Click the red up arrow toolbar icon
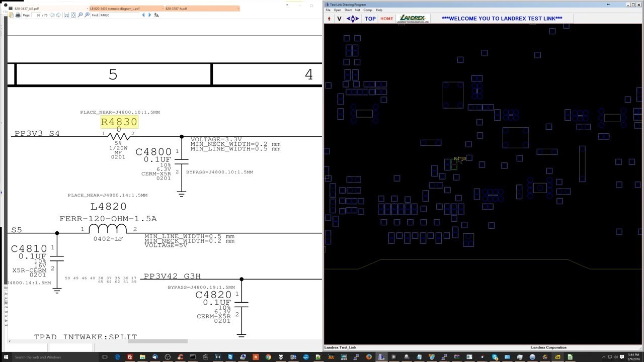The height and width of the screenshot is (362, 644). pos(329,19)
